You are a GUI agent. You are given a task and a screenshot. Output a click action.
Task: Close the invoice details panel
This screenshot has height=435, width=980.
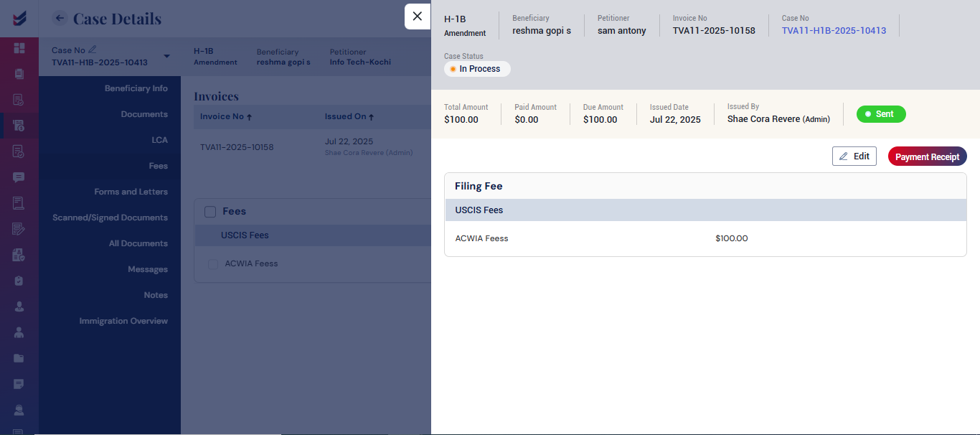click(417, 17)
